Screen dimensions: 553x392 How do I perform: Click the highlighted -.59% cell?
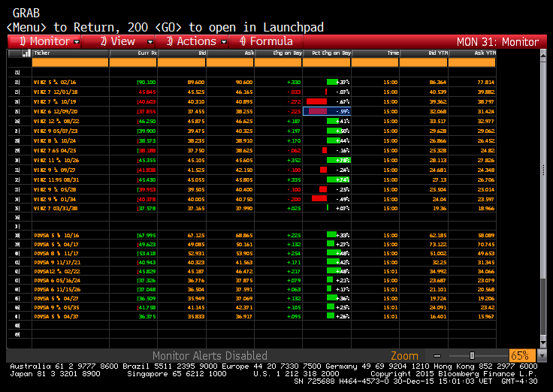[x=327, y=111]
